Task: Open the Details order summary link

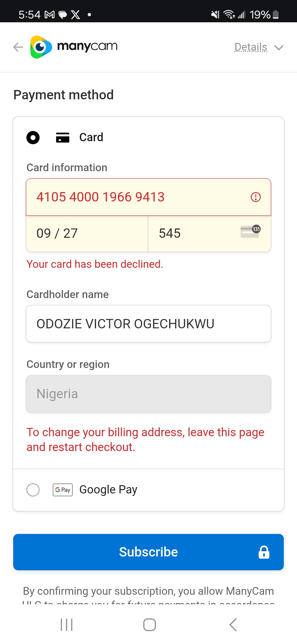Action: [x=251, y=47]
